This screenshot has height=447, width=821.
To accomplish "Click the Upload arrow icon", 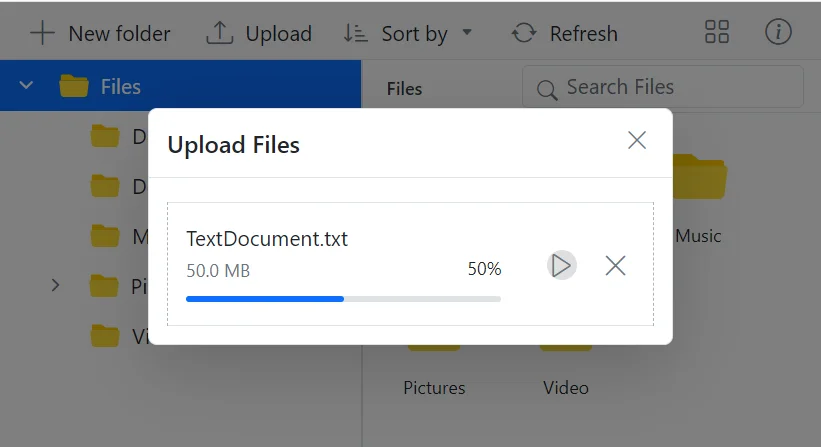I will pyautogui.click(x=219, y=33).
